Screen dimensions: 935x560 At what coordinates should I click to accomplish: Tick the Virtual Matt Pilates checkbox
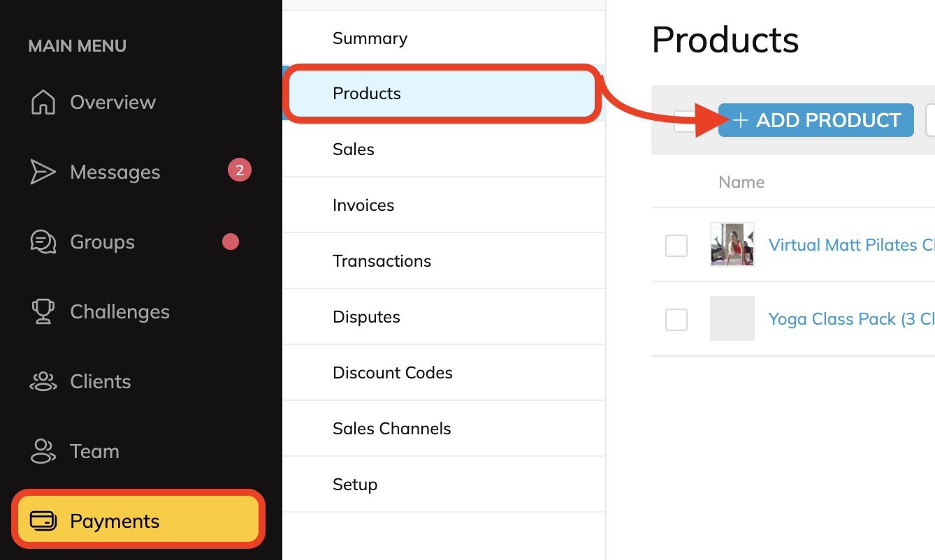[676, 246]
